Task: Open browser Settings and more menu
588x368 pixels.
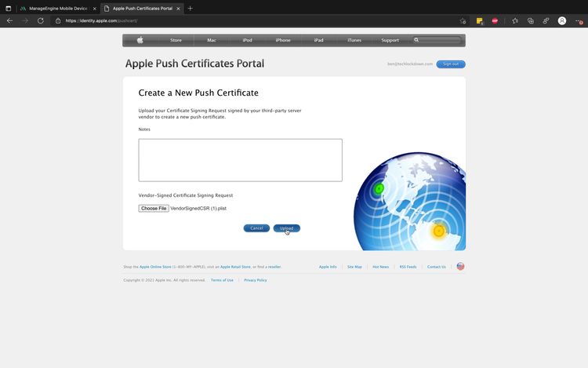Action: [579, 21]
